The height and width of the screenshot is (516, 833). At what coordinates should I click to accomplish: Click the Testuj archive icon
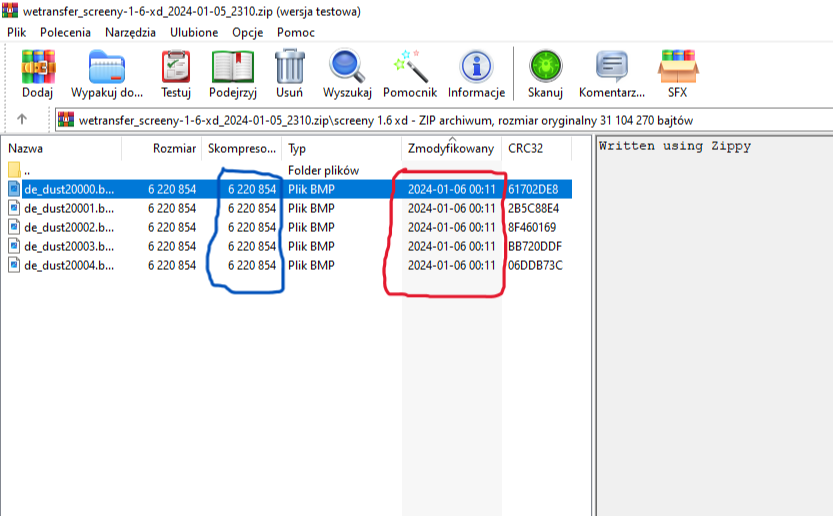tap(176, 67)
